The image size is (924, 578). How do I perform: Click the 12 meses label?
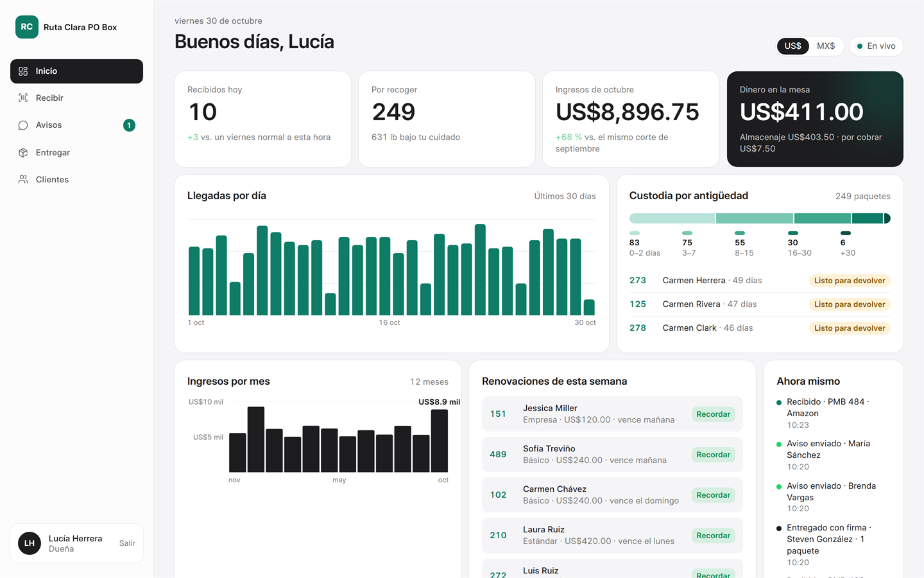(x=429, y=382)
